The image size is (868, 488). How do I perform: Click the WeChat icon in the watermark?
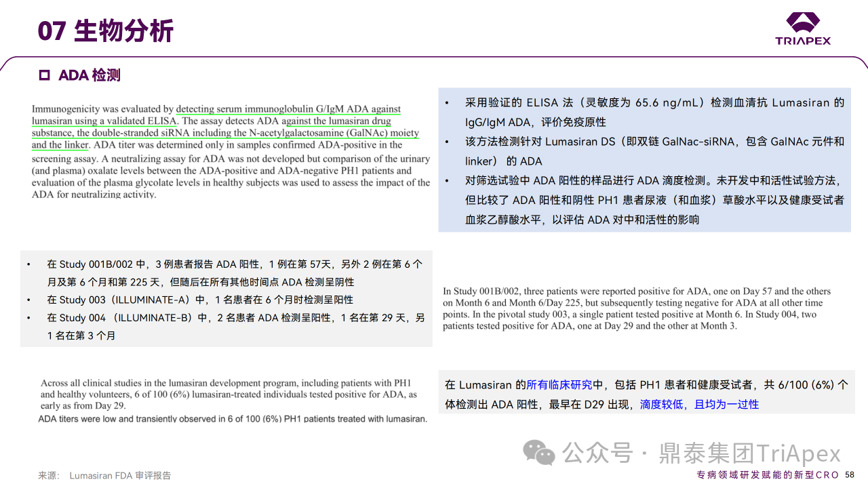(x=540, y=453)
